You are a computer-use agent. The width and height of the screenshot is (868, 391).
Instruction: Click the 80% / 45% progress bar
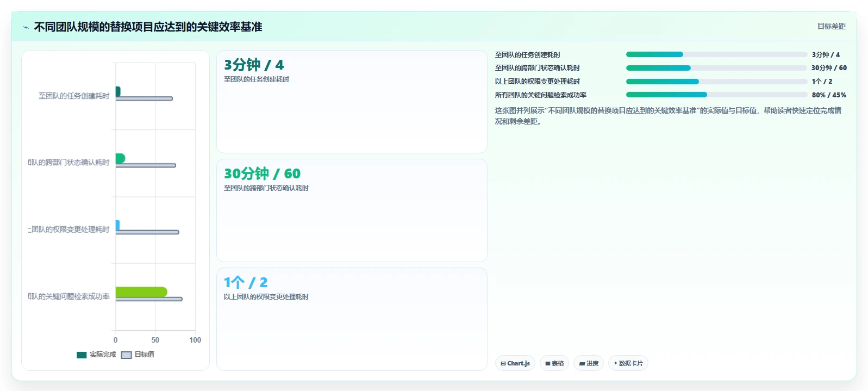pyautogui.click(x=716, y=95)
